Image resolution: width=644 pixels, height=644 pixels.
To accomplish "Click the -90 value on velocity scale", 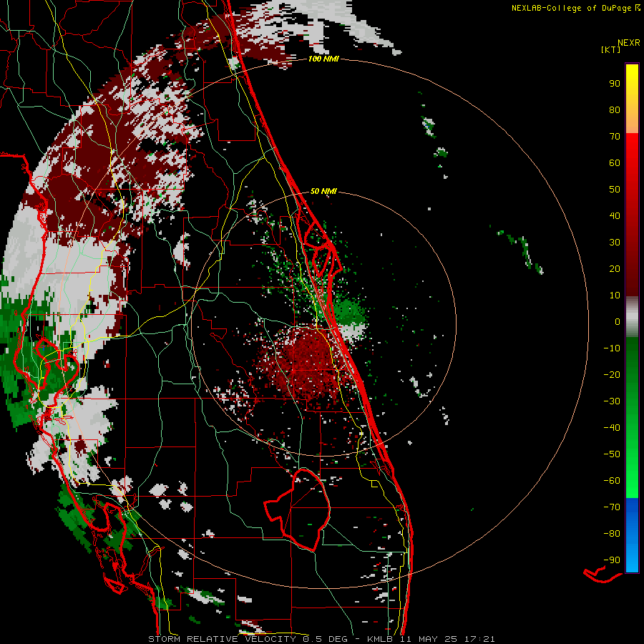I will [x=612, y=560].
